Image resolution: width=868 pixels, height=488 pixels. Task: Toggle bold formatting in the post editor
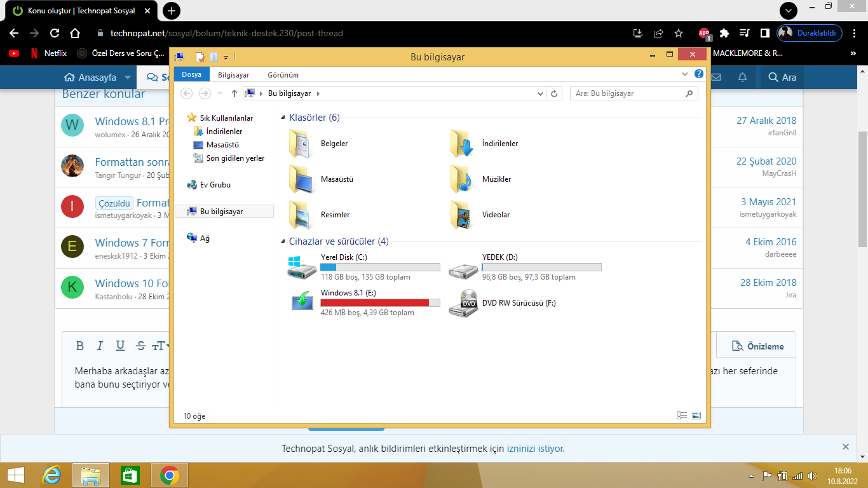pos(80,346)
